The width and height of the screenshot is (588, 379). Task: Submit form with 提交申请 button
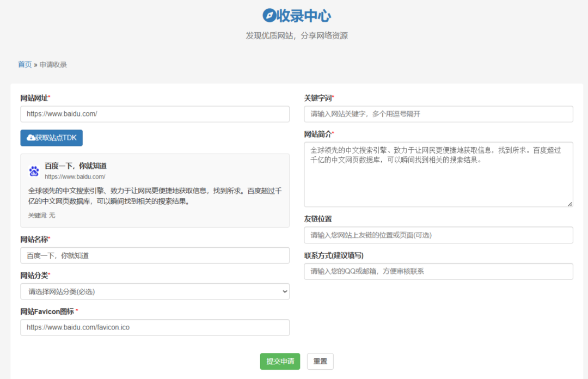(280, 362)
